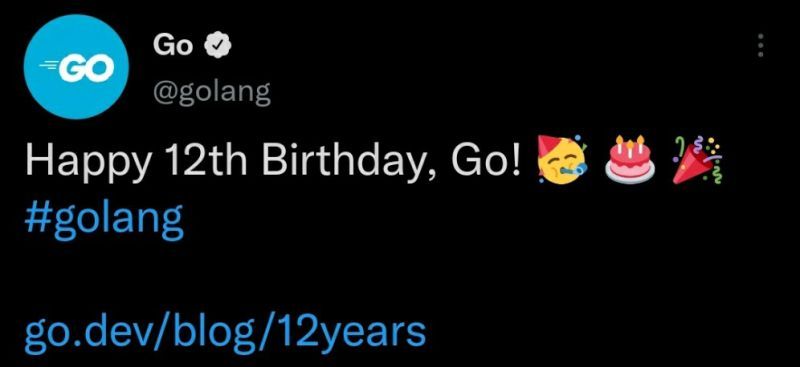The width and height of the screenshot is (800, 367).
Task: Click the party popper emoji
Action: pos(697,160)
